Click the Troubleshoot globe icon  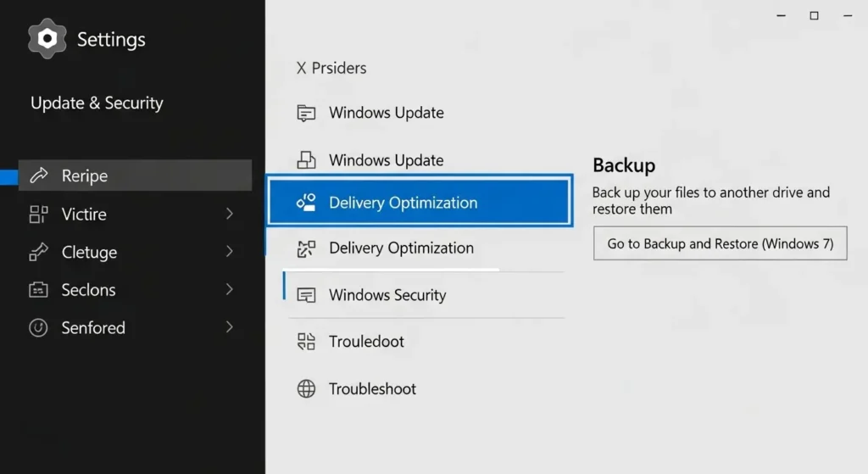(306, 388)
